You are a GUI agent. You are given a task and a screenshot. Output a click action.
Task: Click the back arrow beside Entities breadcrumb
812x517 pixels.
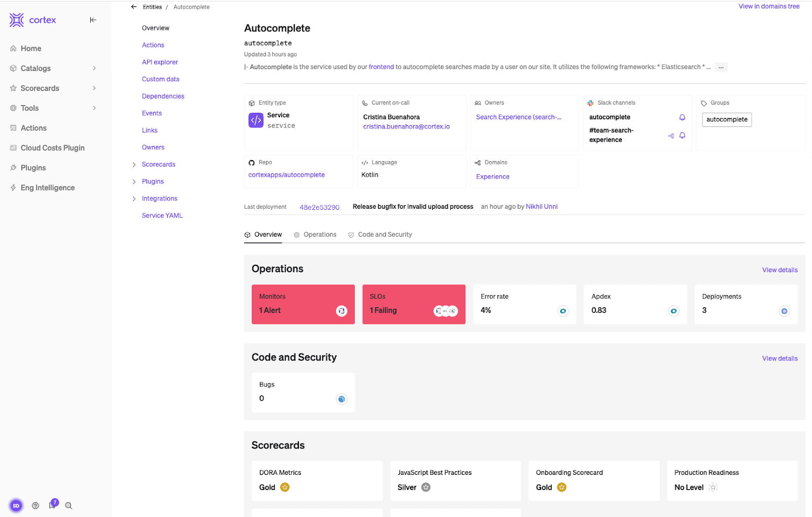[133, 7]
